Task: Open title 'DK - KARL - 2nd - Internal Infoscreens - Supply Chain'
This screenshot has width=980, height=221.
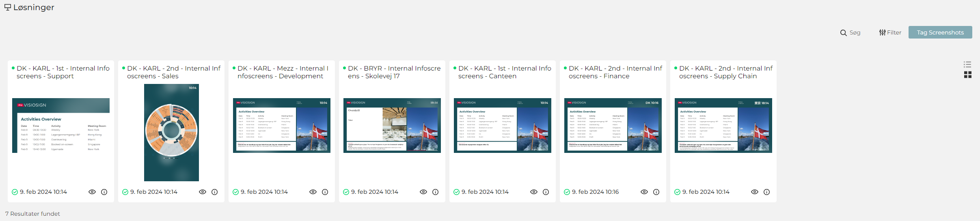Action: pyautogui.click(x=726, y=72)
